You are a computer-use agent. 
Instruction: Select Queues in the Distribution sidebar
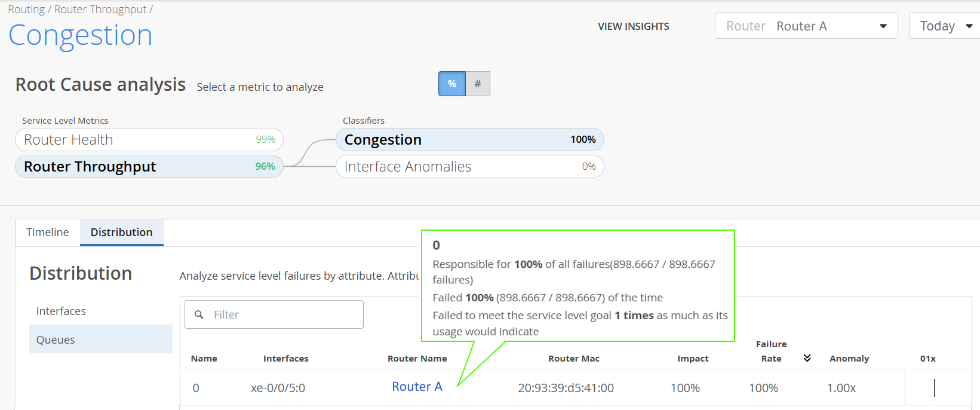(x=56, y=340)
